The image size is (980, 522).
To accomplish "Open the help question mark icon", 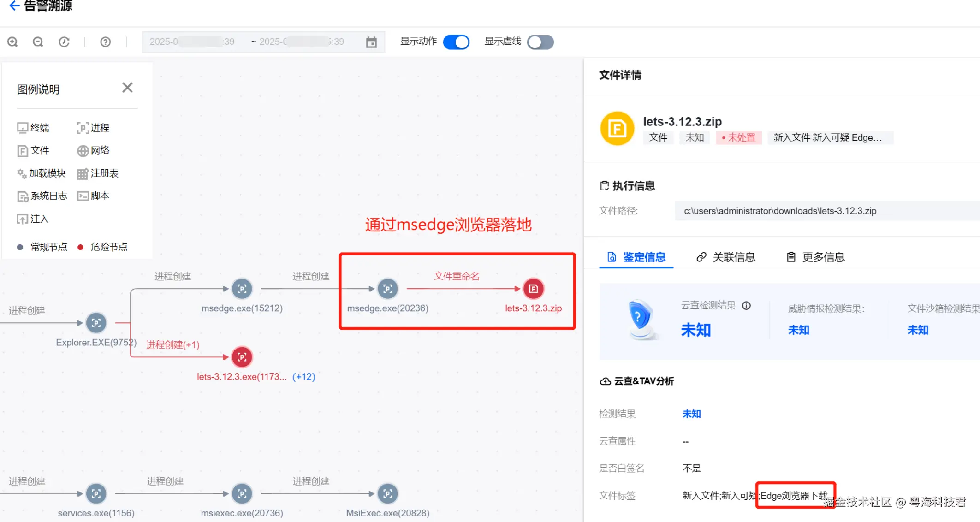I will coord(105,42).
